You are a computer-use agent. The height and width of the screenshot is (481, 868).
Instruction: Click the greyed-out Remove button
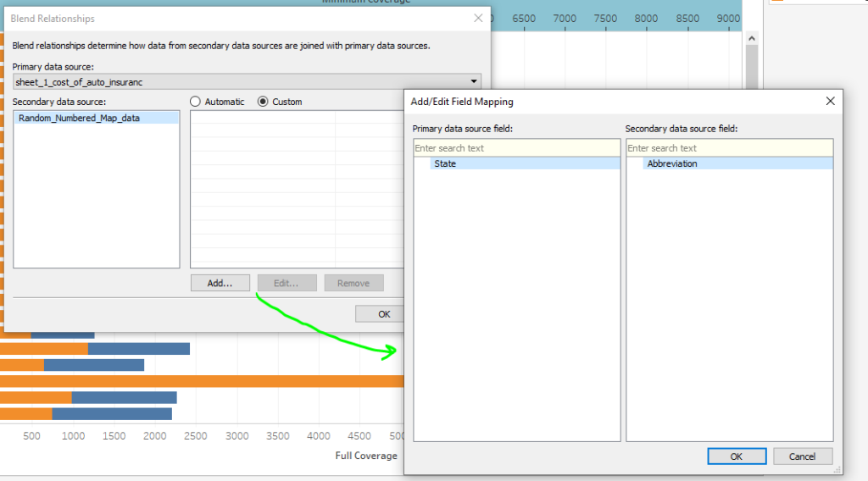click(353, 283)
